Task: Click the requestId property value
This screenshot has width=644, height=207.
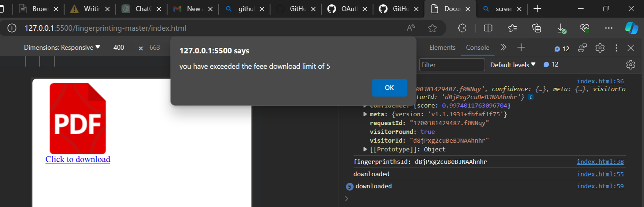Action: (x=449, y=123)
